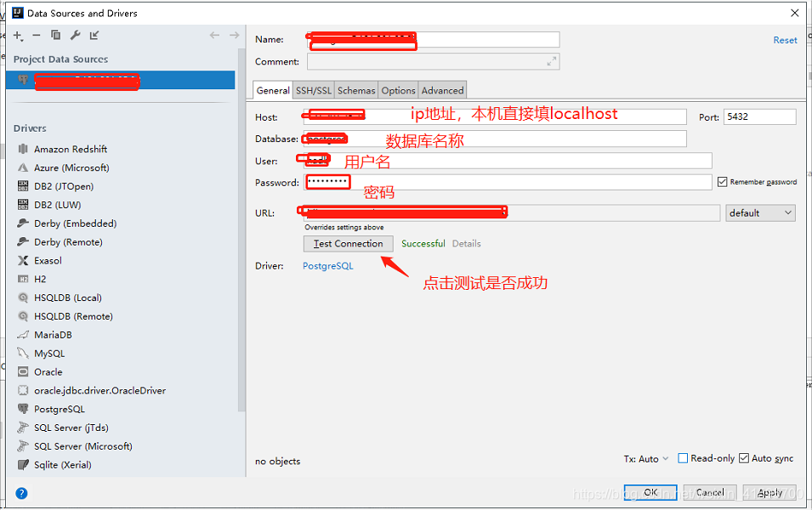Click the Cancel button

pos(710,492)
